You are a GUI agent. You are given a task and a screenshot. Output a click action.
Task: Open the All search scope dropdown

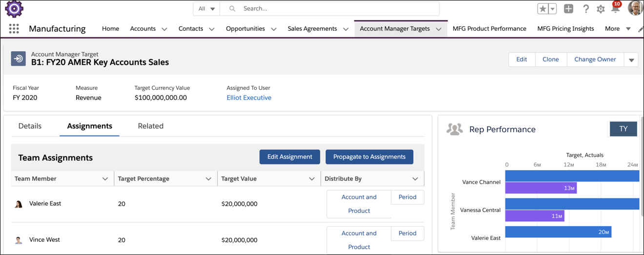(x=207, y=9)
